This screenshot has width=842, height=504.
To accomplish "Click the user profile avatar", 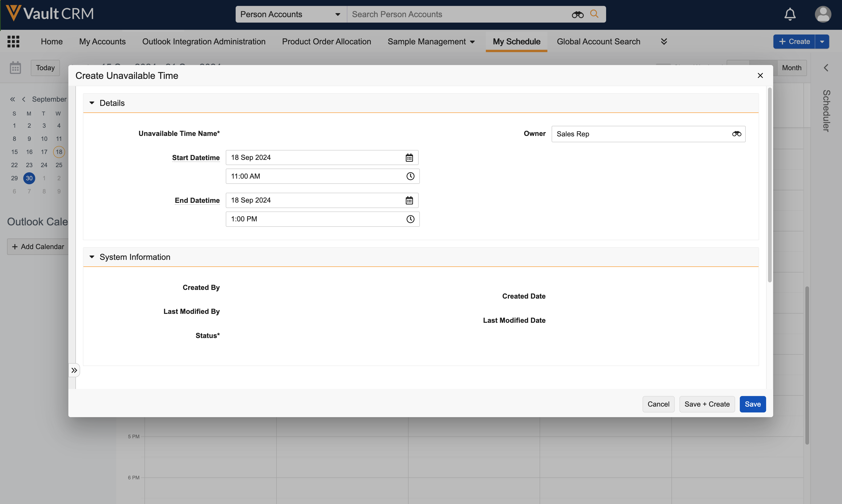I will coord(823,14).
